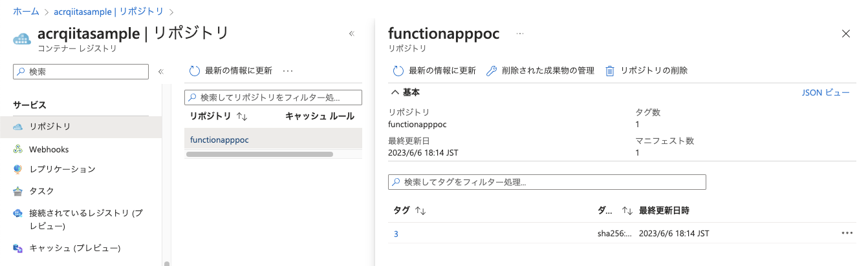Image resolution: width=868 pixels, height=266 pixels.
Task: Click the connected registry icon
Action: 18,213
